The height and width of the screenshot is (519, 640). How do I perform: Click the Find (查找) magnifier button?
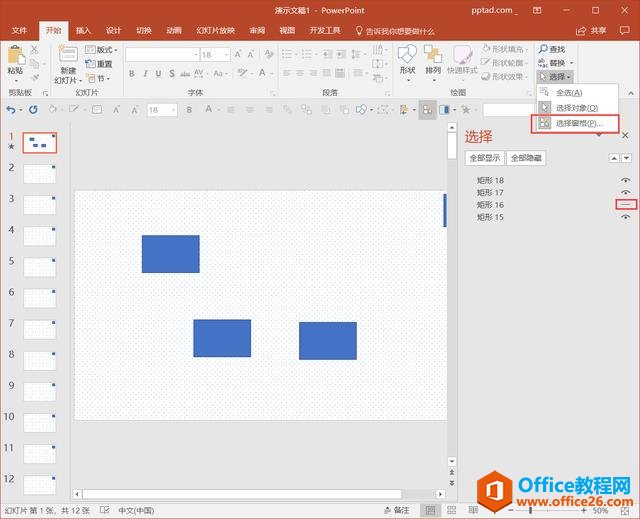pyautogui.click(x=551, y=49)
